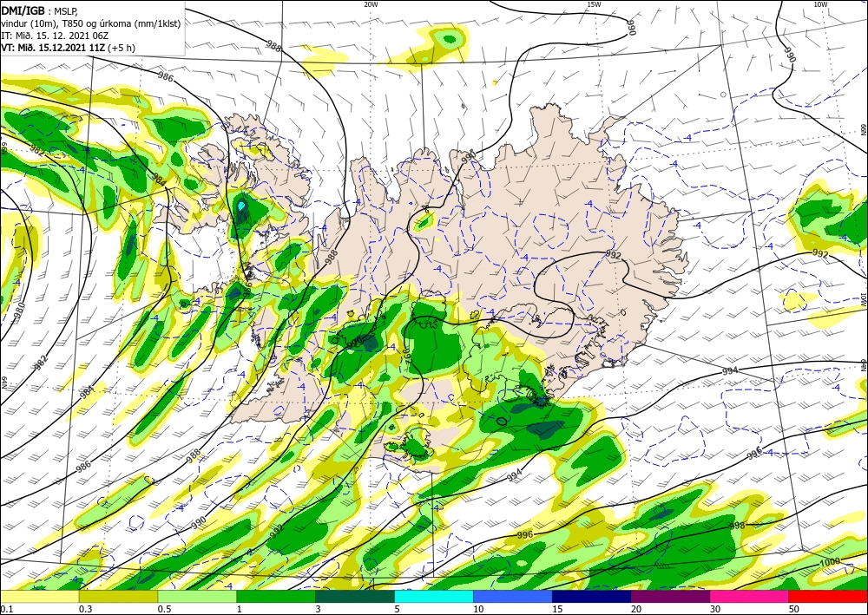Click the pale yellow 0.1 mm legend color

click(x=39, y=597)
